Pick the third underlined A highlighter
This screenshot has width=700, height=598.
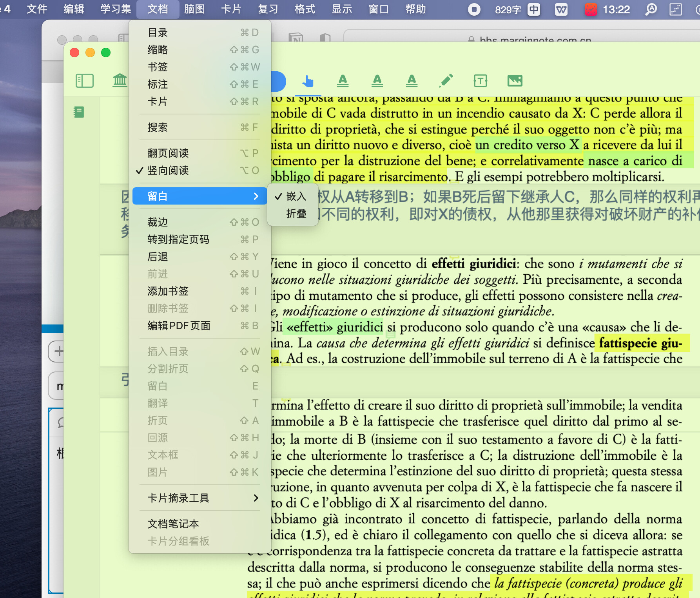[412, 81]
